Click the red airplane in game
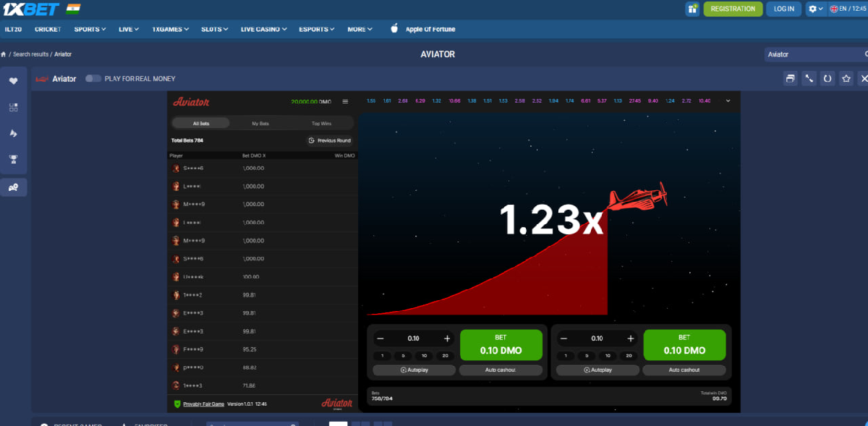868x426 pixels. 637,197
